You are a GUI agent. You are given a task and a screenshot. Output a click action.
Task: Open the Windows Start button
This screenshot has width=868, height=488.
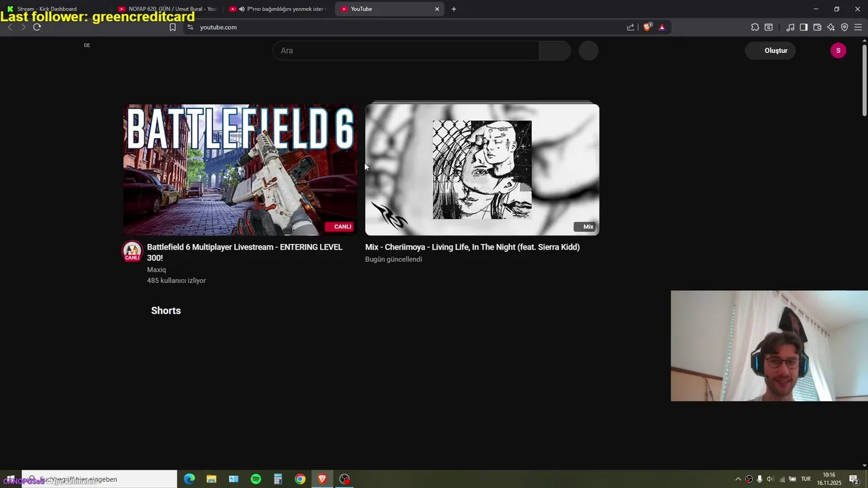(10, 479)
